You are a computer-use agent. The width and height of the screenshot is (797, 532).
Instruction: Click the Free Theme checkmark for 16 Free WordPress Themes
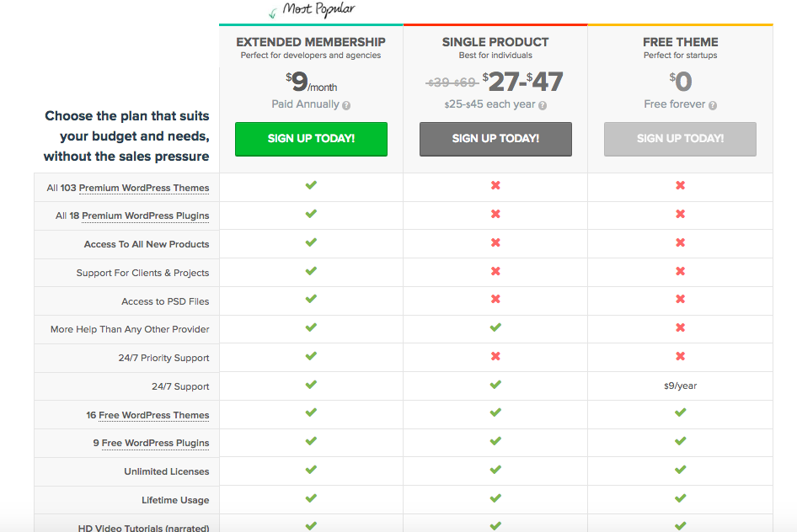pyautogui.click(x=680, y=412)
